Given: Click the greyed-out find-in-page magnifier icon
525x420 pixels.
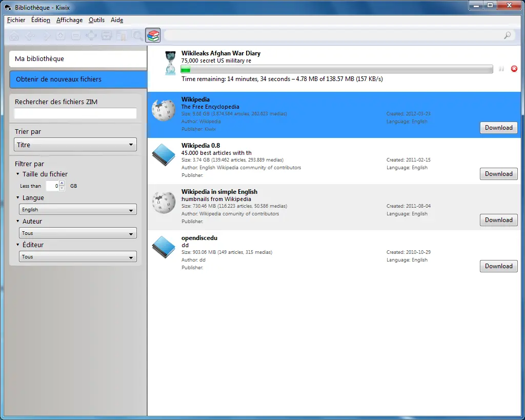Looking at the screenshot, I should pyautogui.click(x=137, y=35).
